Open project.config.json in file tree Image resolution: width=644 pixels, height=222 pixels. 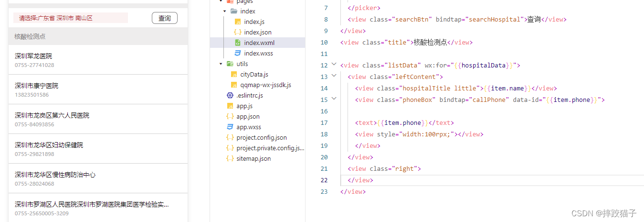click(261, 138)
